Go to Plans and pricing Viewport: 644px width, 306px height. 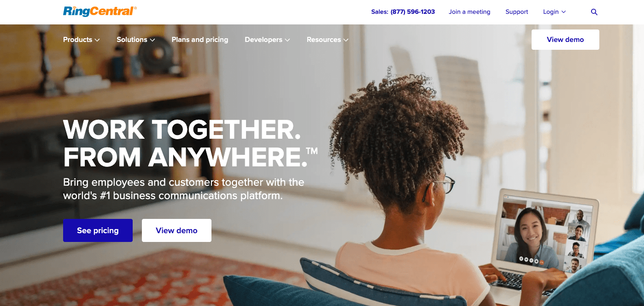pos(200,40)
